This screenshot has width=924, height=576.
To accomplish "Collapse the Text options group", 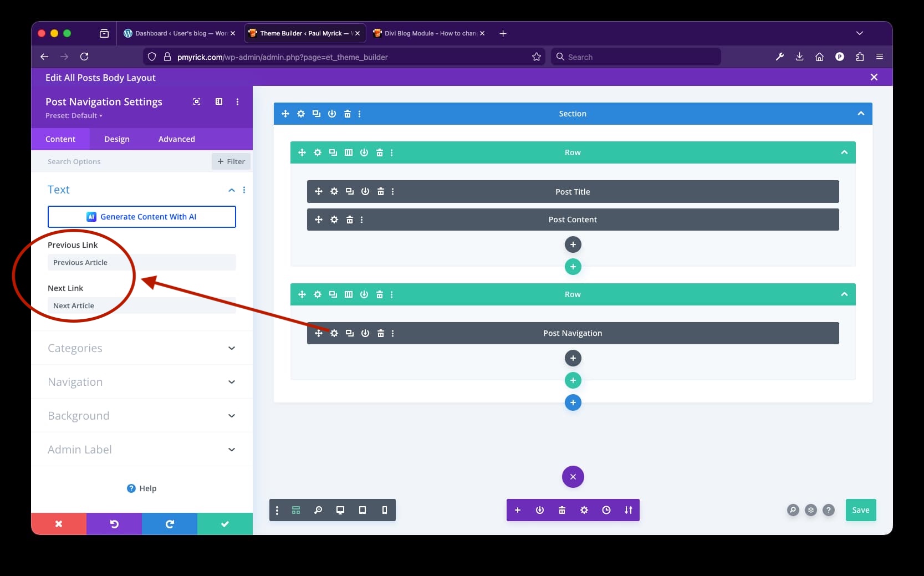I will 232,190.
